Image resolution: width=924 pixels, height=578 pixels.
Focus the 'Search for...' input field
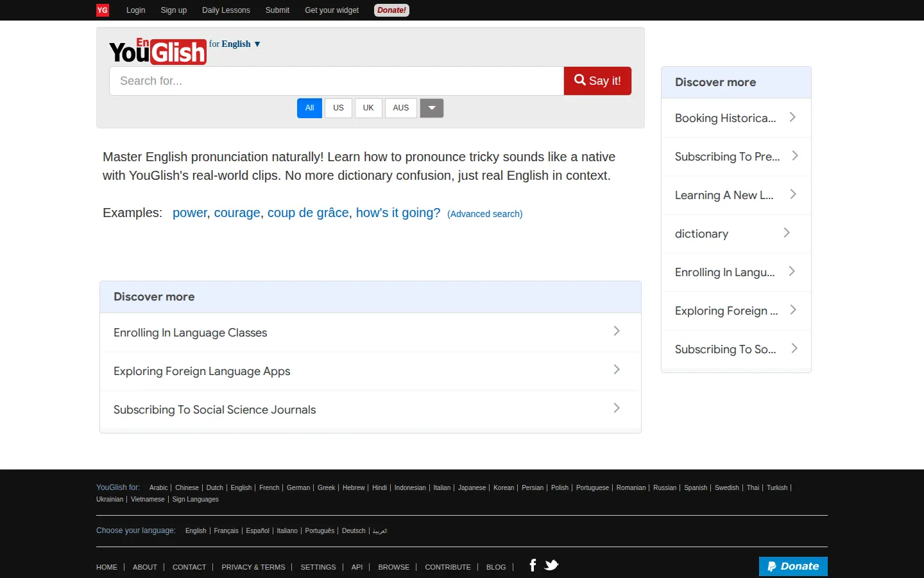pyautogui.click(x=337, y=81)
